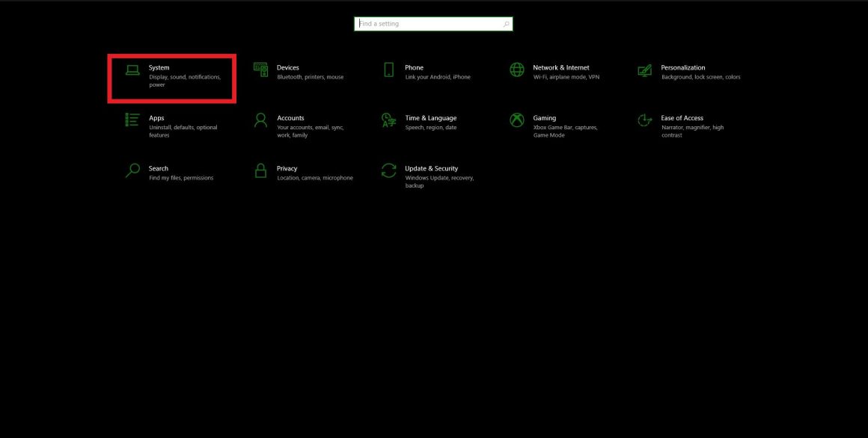Click 'Bluetooth, printers, mouse' description

(311, 77)
